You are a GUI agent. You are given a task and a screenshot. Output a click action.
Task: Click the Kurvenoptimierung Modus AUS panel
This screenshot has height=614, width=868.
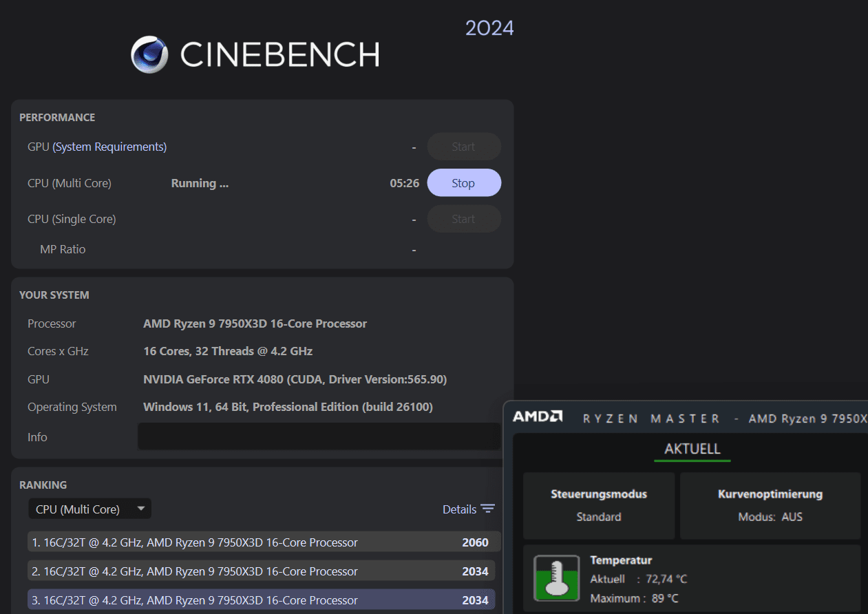pyautogui.click(x=770, y=505)
